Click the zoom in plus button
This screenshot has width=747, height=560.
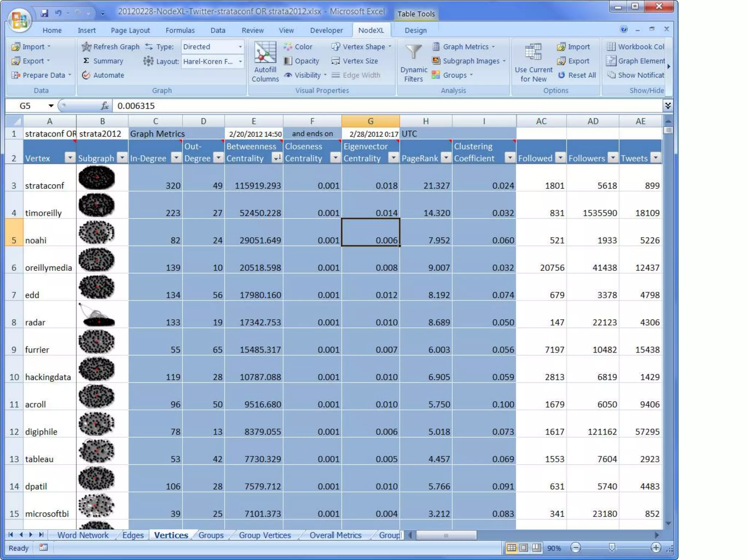coord(655,548)
